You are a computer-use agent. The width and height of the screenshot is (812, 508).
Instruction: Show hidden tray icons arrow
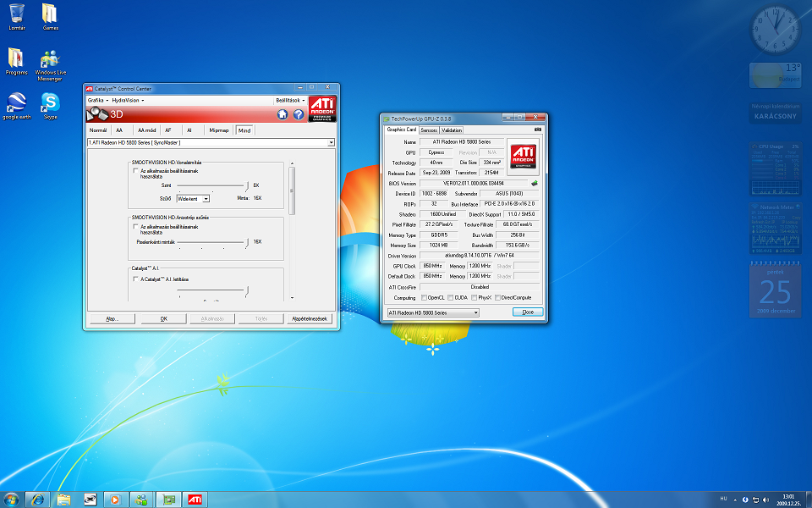(x=735, y=500)
